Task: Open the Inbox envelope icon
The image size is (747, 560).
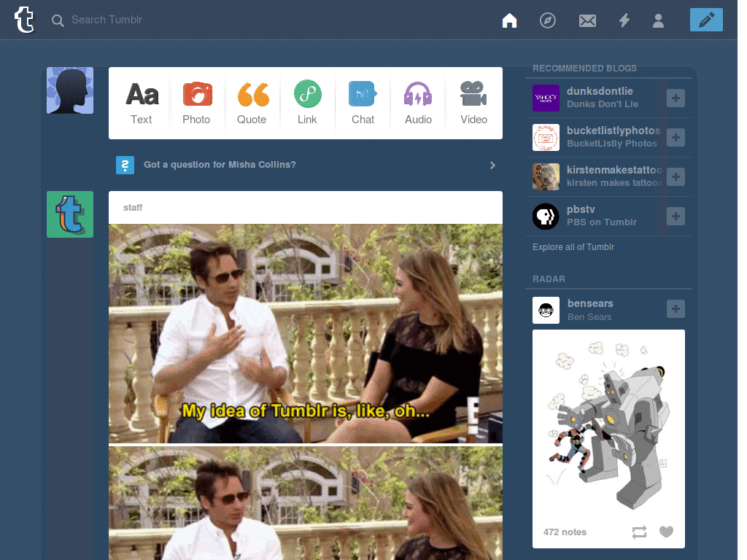Action: (x=587, y=20)
